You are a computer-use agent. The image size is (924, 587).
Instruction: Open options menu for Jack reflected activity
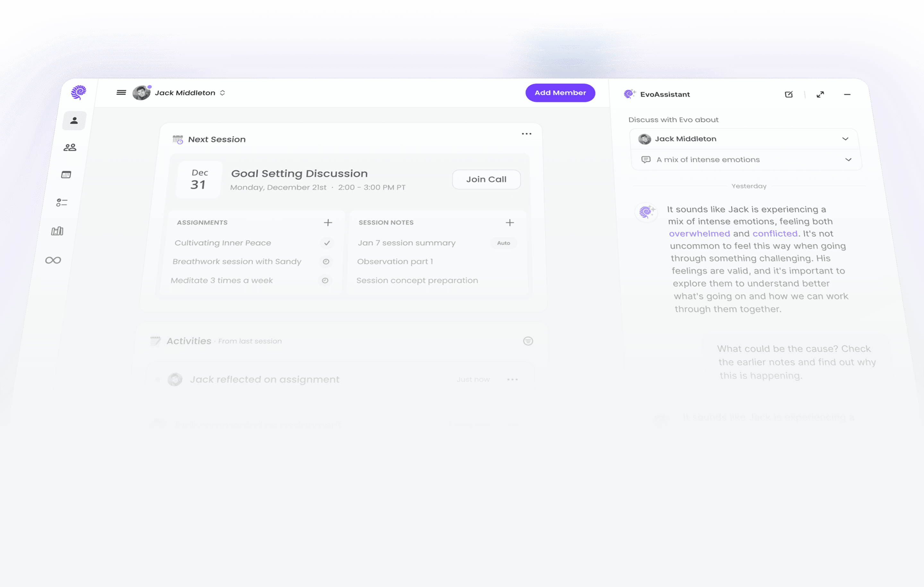coord(512,379)
